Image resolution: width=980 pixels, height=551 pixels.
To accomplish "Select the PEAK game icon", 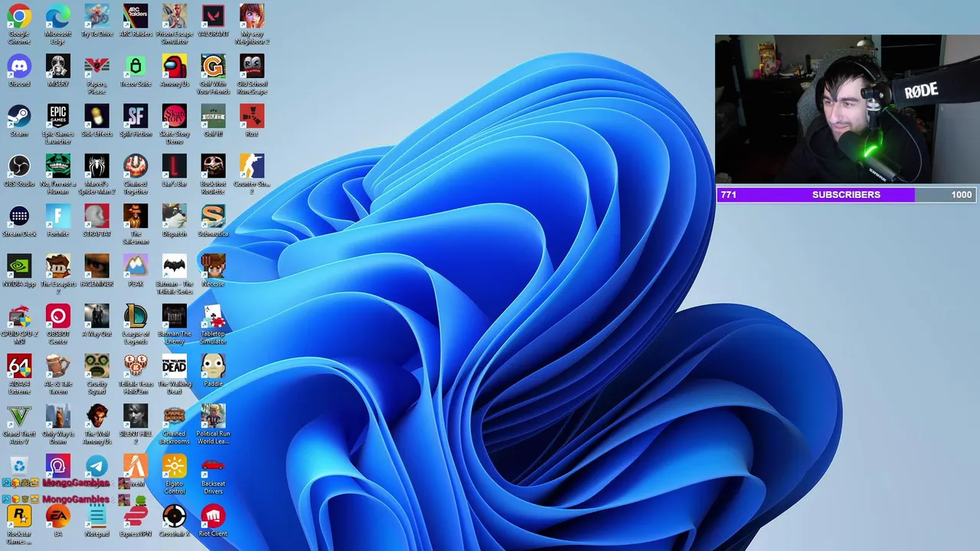I will pyautogui.click(x=136, y=266).
